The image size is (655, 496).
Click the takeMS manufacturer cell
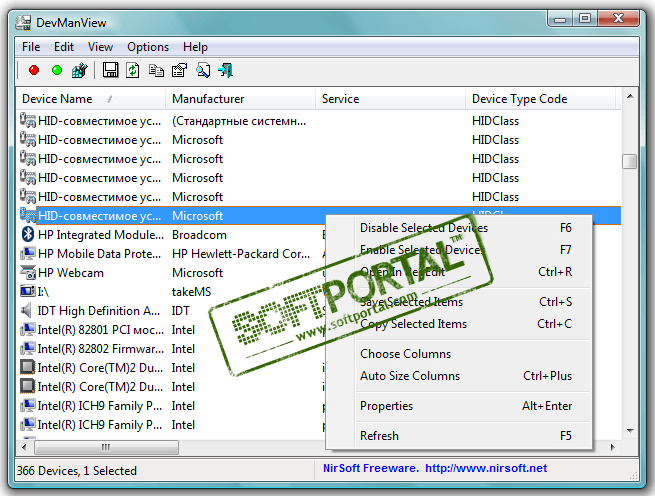coord(191,292)
